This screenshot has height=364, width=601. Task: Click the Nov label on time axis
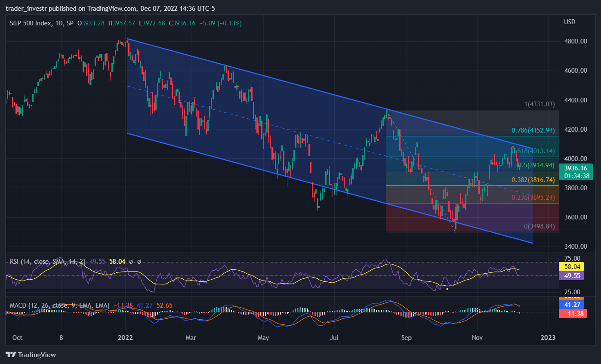click(x=477, y=338)
